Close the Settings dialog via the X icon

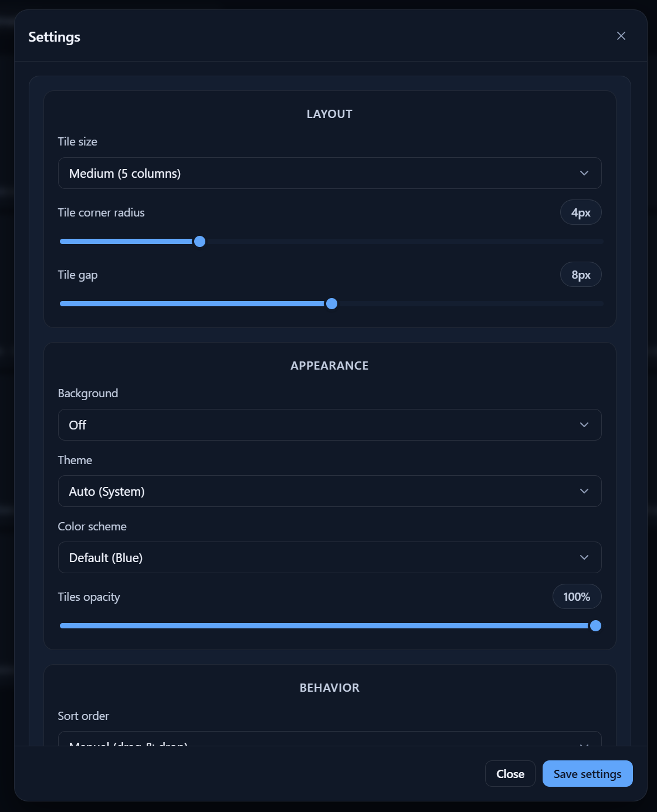[x=621, y=36]
